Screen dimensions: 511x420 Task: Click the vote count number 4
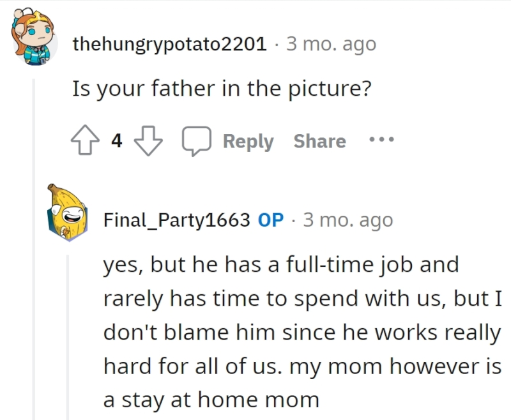click(x=117, y=140)
